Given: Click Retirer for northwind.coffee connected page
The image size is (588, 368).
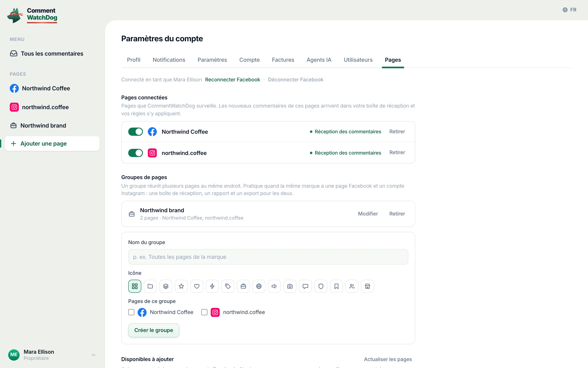Looking at the screenshot, I should (x=397, y=152).
